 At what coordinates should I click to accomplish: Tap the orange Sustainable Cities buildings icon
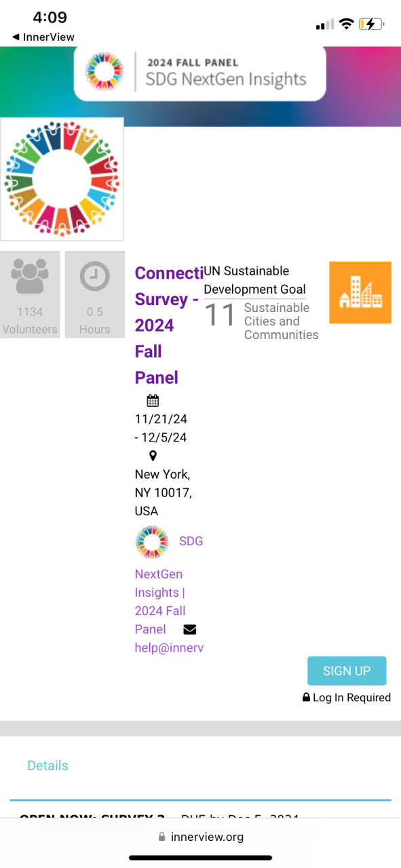[x=360, y=292]
